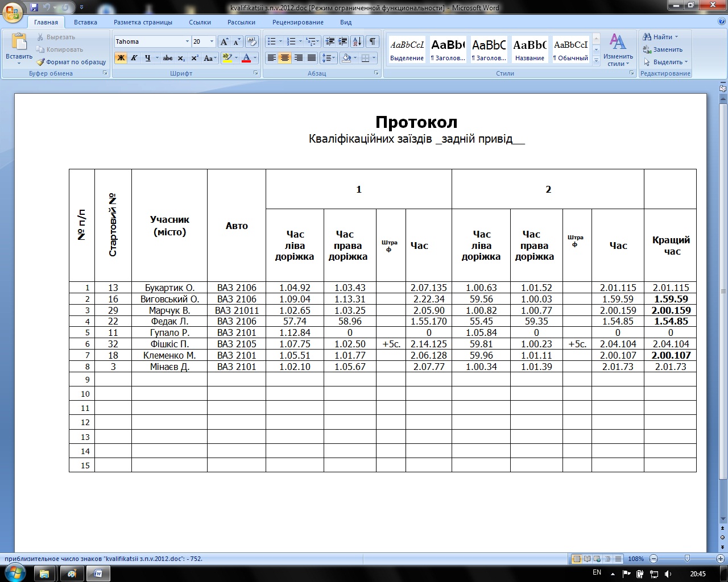The width and height of the screenshot is (728, 582).
Task: Open the line spacing dropdown
Action: (328, 58)
